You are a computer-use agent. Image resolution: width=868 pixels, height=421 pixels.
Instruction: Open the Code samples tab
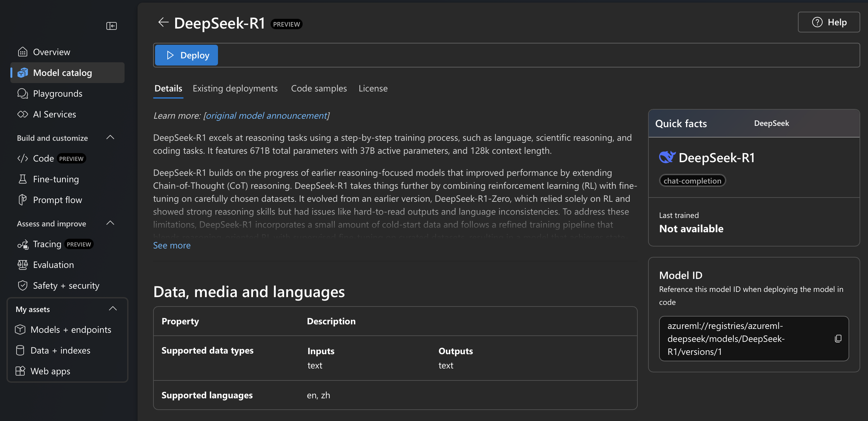pyautogui.click(x=319, y=88)
